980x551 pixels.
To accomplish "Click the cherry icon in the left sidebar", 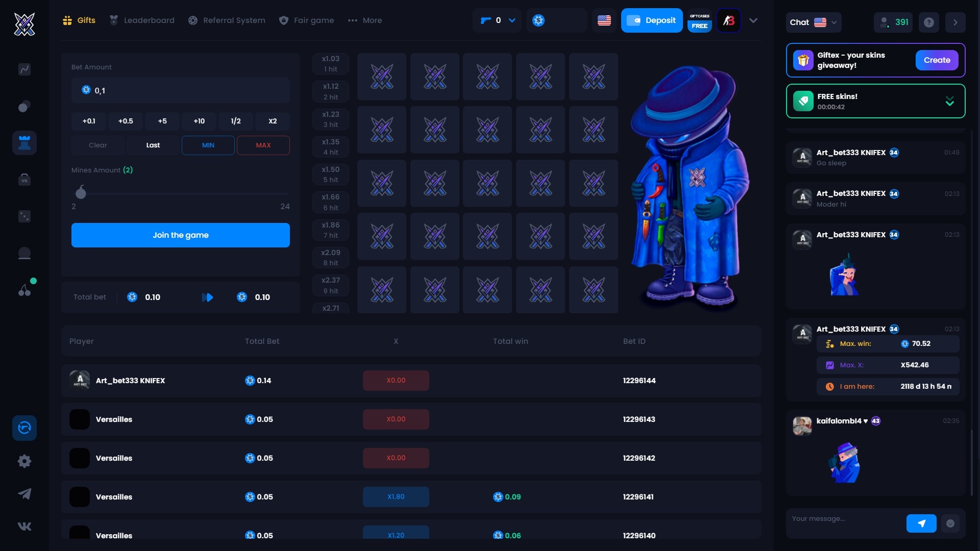I will (x=24, y=290).
